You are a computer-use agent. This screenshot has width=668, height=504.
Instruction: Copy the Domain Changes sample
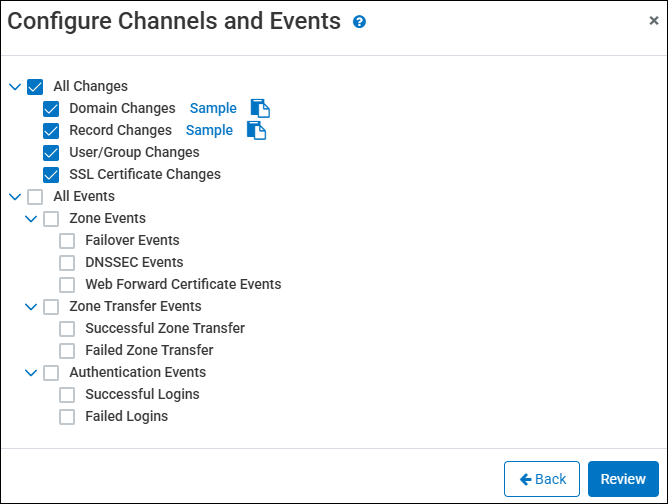[260, 109]
